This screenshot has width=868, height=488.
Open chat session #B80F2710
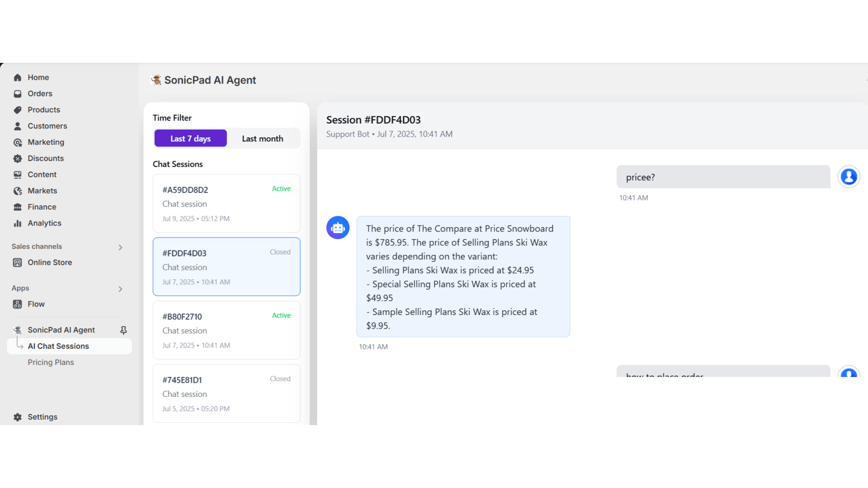226,330
